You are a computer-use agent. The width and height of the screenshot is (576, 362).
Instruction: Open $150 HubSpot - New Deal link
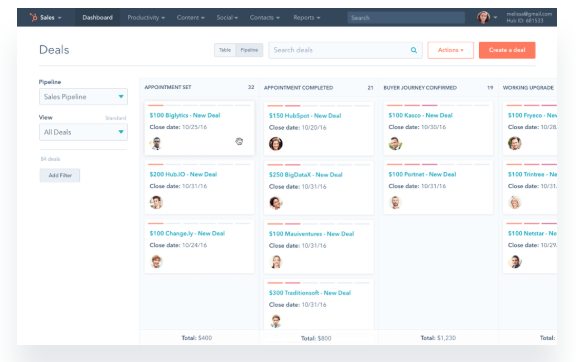(305, 116)
